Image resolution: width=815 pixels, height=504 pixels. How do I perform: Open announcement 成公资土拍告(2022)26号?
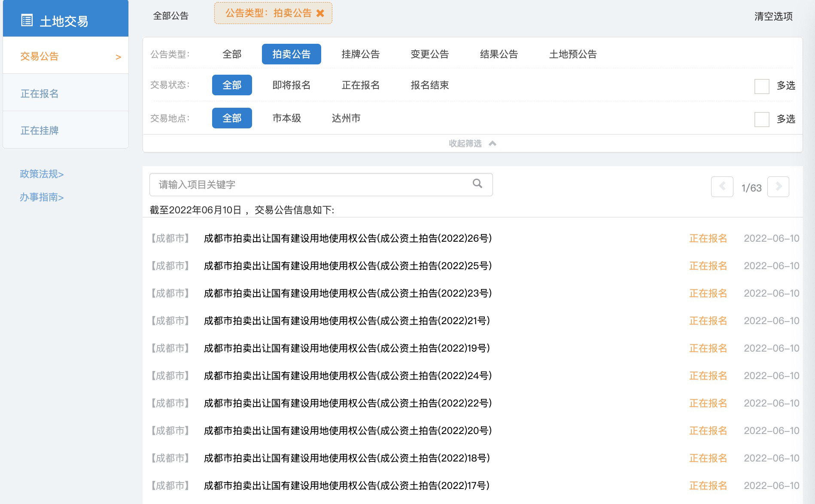click(347, 238)
